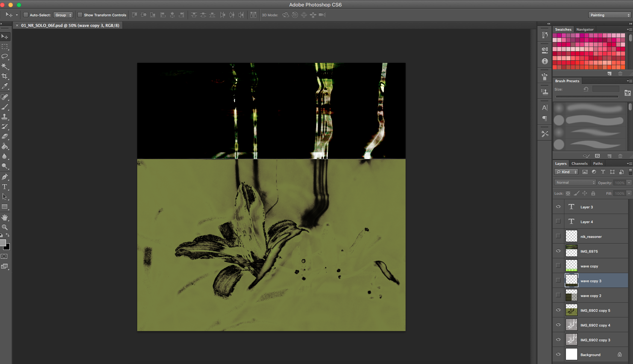Open the Fill value dropdown arrow
Image resolution: width=633 pixels, height=364 pixels.
[629, 193]
